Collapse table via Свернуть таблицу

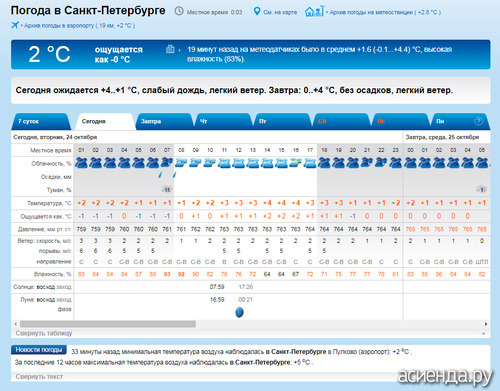44,333
